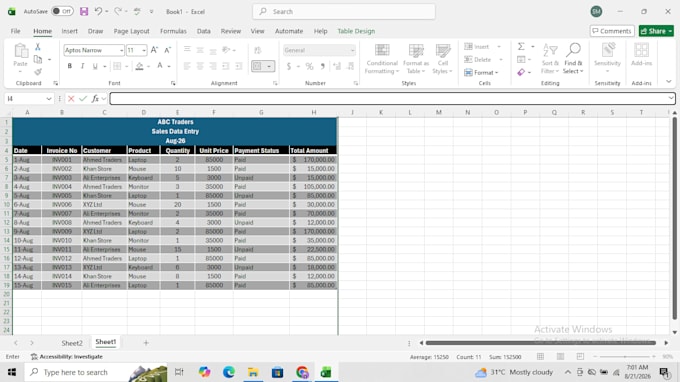Open Google Chrome from the taskbar
The image size is (680, 382).
point(302,372)
